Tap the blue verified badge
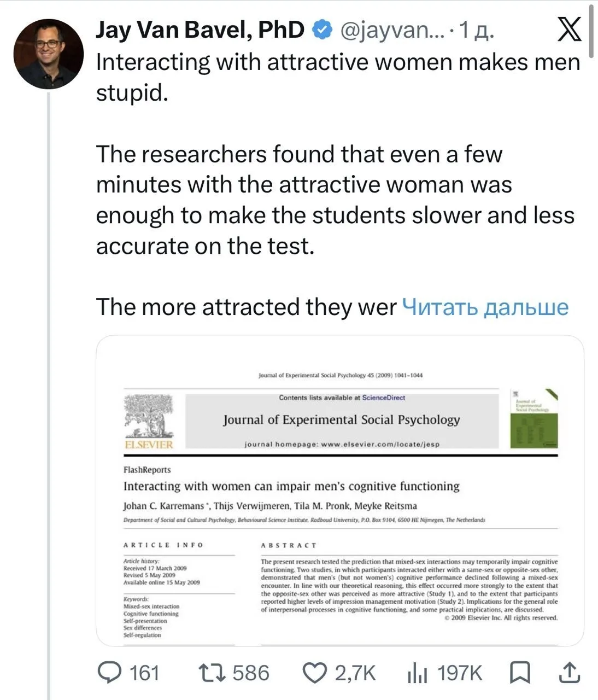This screenshot has width=598, height=700. point(322,30)
